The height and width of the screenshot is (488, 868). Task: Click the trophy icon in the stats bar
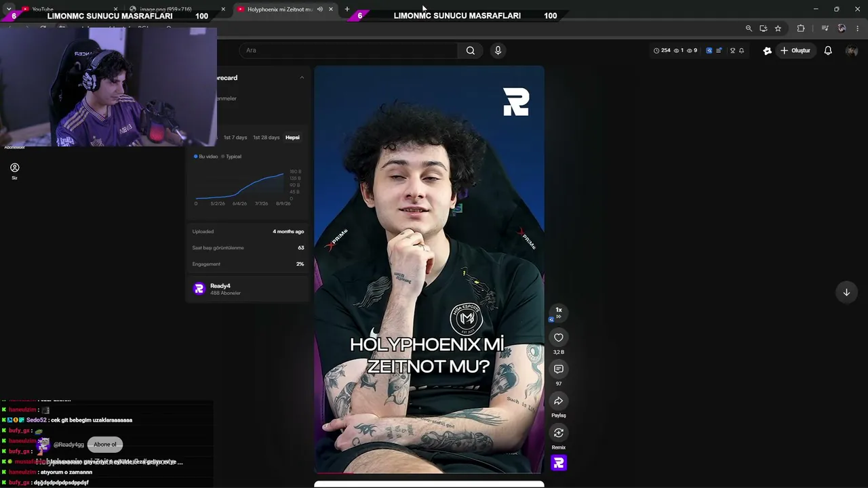pyautogui.click(x=732, y=50)
